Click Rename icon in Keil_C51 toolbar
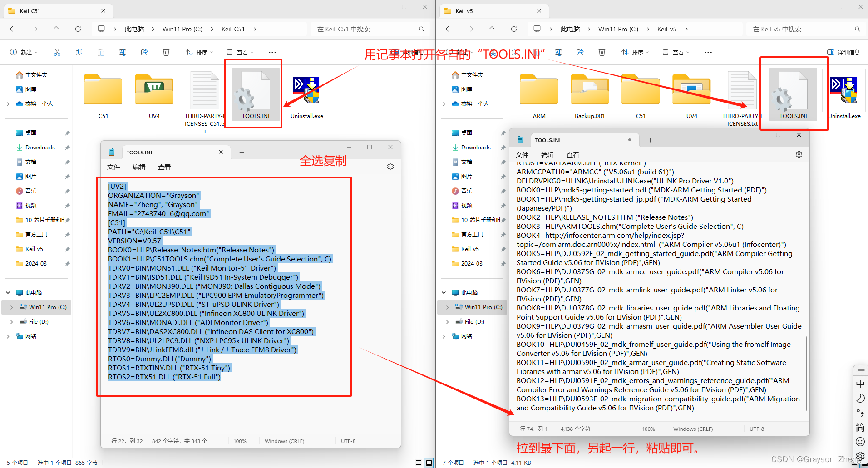 123,53
